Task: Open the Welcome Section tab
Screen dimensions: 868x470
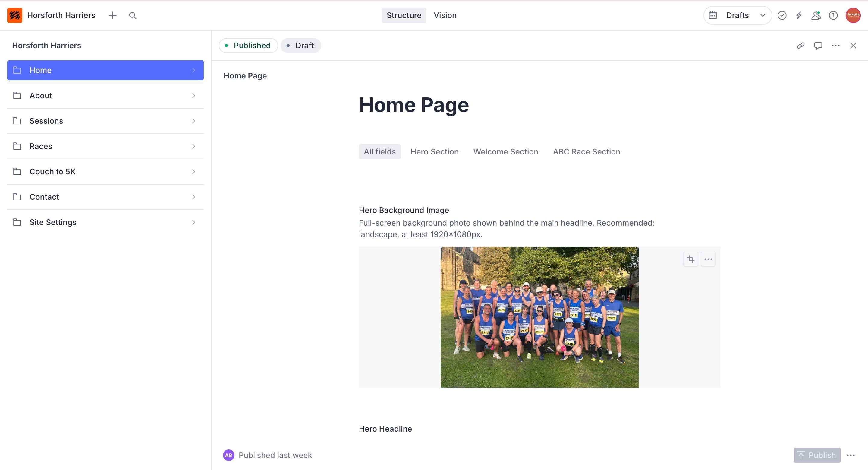Action: pyautogui.click(x=506, y=152)
